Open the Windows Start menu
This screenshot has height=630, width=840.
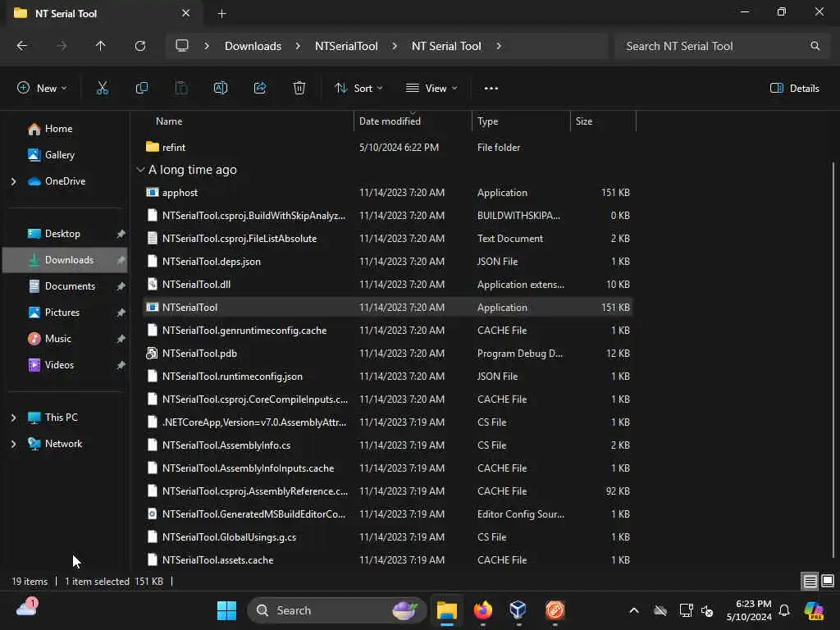point(226,610)
